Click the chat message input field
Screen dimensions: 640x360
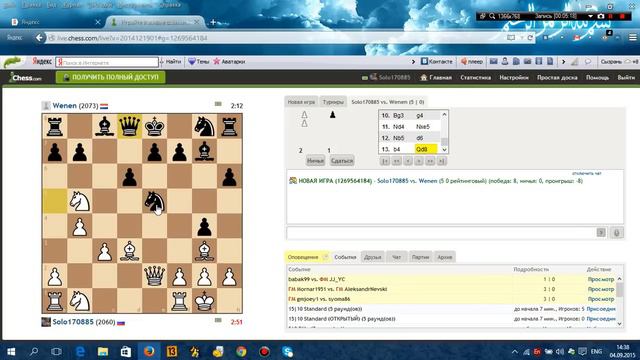pos(441,233)
